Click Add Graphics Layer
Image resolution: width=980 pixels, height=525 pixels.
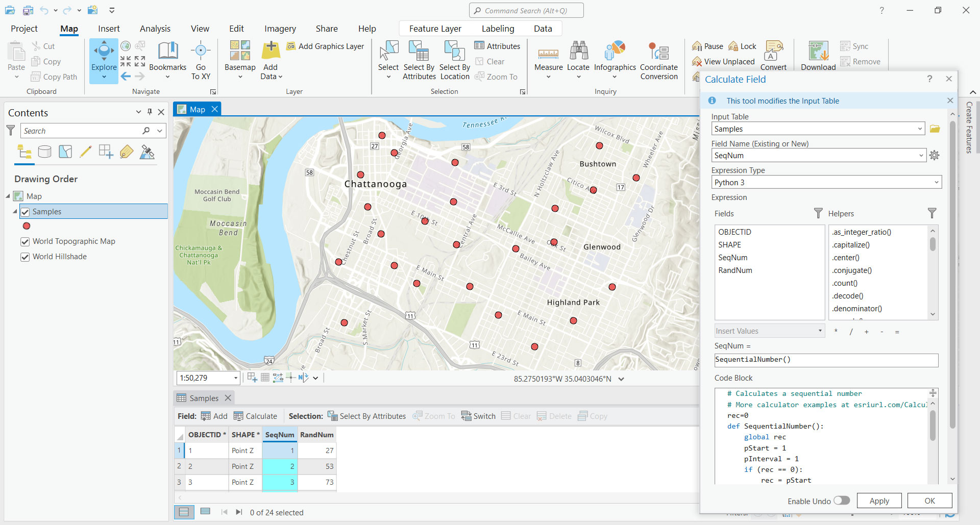pos(325,46)
